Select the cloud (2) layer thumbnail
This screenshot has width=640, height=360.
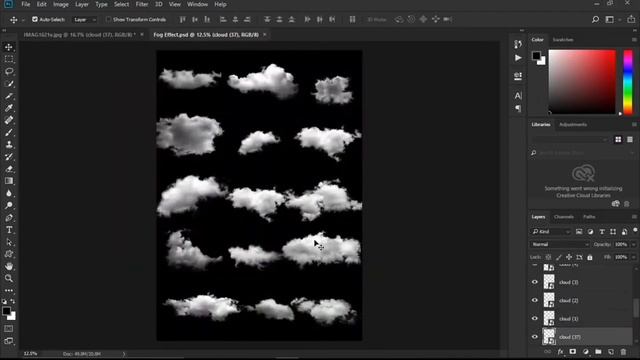pos(549,300)
